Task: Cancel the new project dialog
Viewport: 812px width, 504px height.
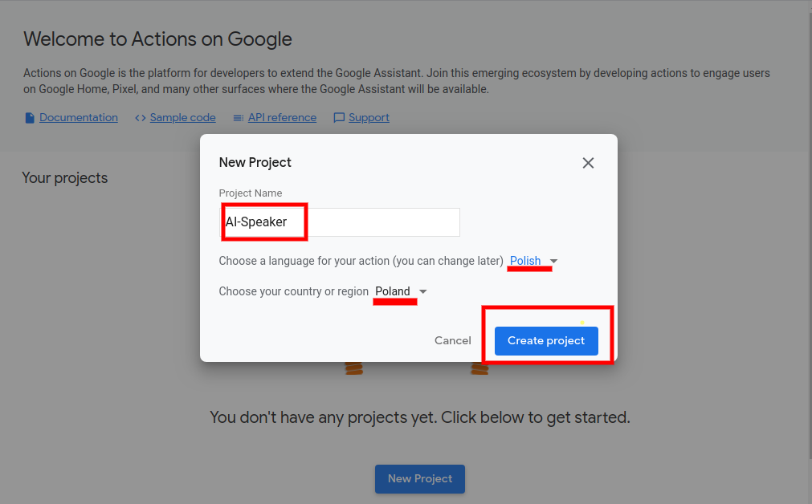Action: coord(453,340)
